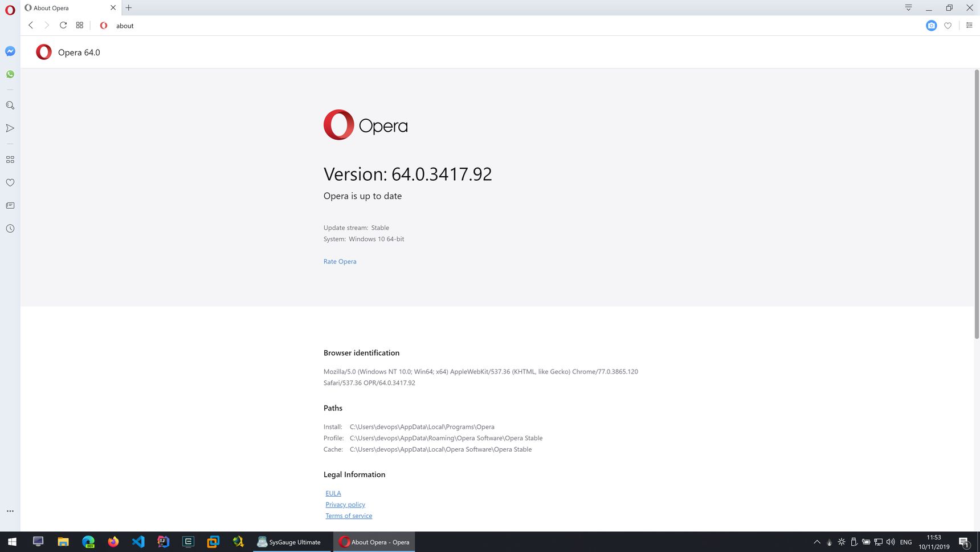Show hidden system tray icons
The height and width of the screenshot is (552, 980).
(816, 542)
